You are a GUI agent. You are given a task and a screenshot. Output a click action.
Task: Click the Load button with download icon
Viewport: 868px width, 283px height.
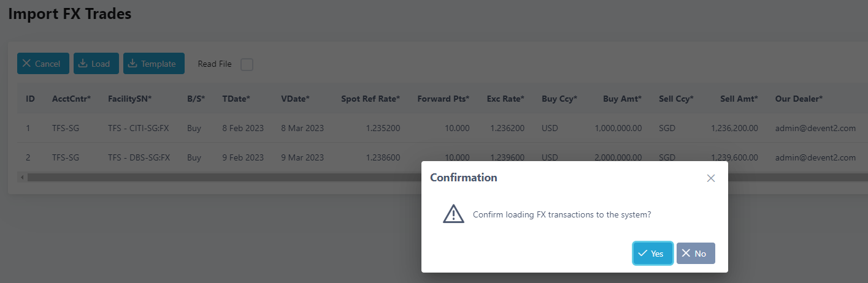[96, 64]
